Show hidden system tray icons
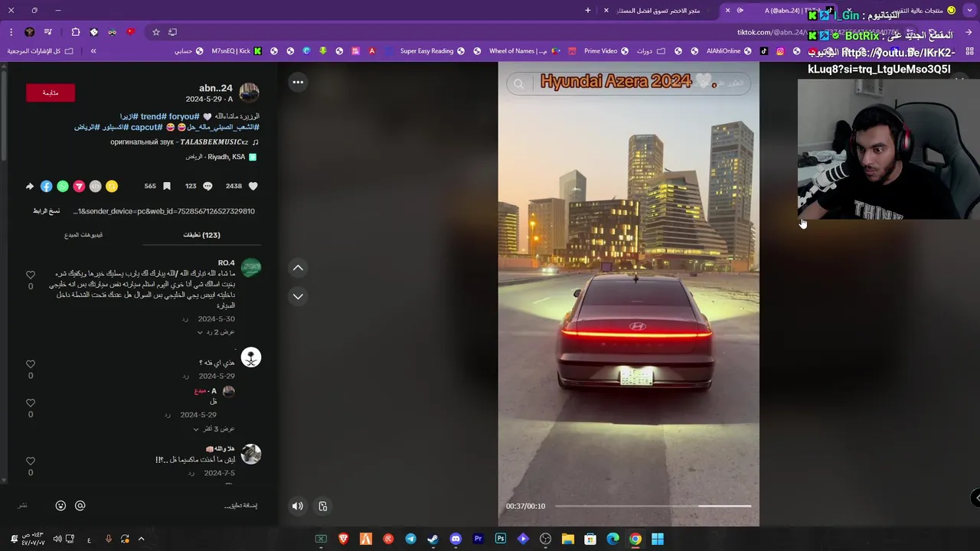The height and width of the screenshot is (551, 980). pyautogui.click(x=141, y=540)
